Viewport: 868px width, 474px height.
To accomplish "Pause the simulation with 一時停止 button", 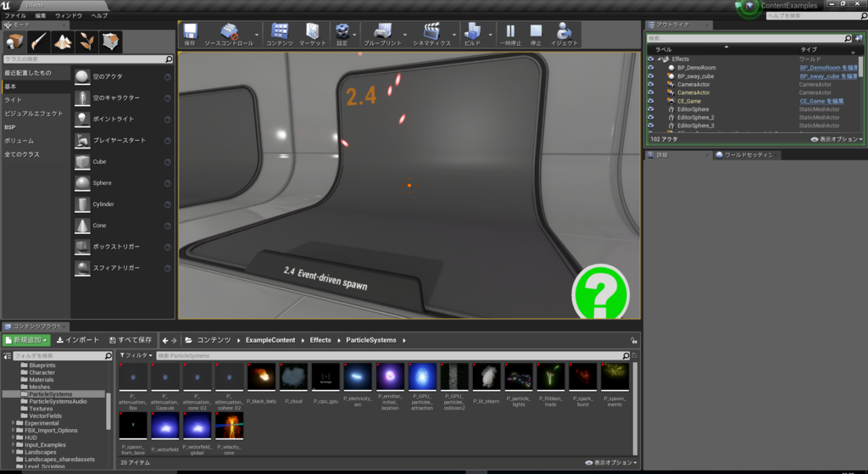I will click(510, 34).
